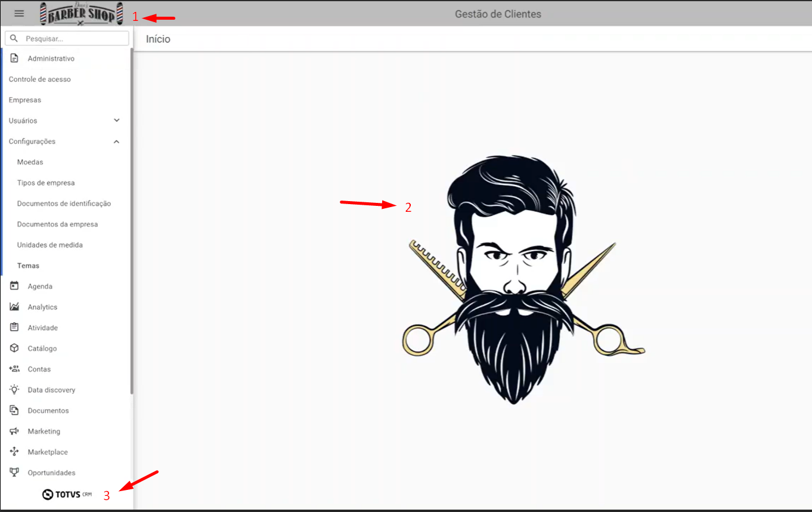Open the Marketplace module label
The height and width of the screenshot is (512, 812).
[48, 452]
